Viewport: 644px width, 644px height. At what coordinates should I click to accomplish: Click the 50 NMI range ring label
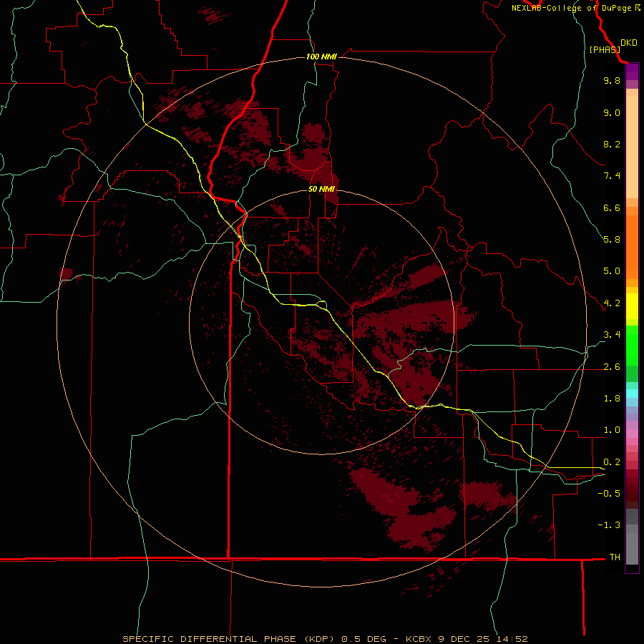click(x=321, y=189)
